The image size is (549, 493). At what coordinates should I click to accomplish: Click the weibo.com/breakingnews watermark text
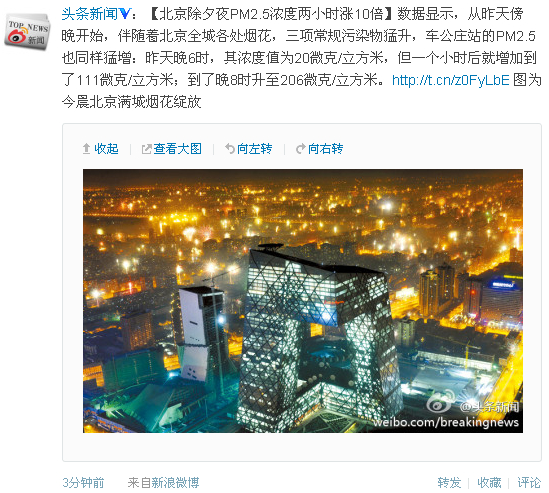pyautogui.click(x=446, y=422)
